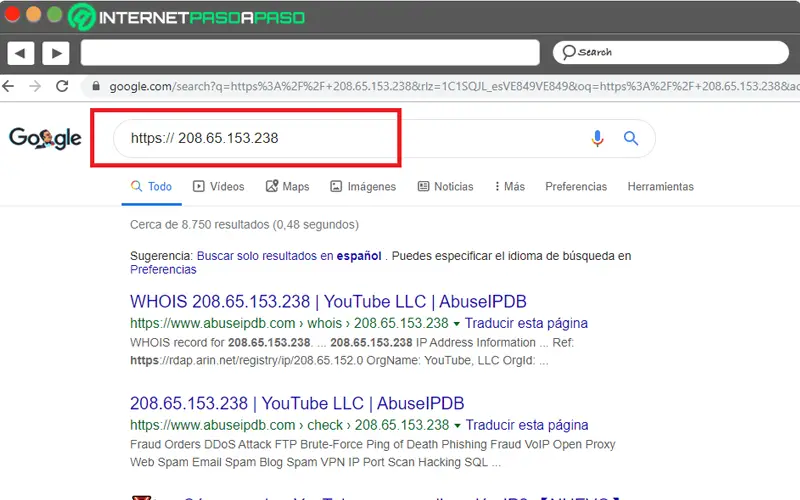800x500 pixels.
Task: Select the Todo tab
Action: [x=152, y=187]
